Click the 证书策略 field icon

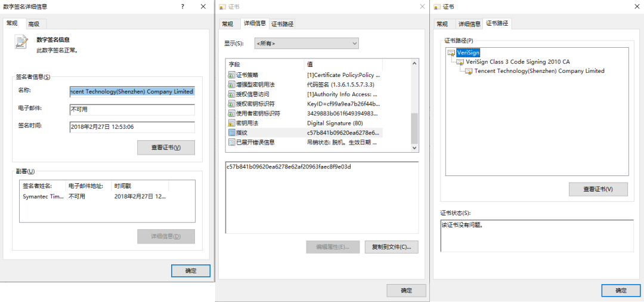pyautogui.click(x=231, y=75)
